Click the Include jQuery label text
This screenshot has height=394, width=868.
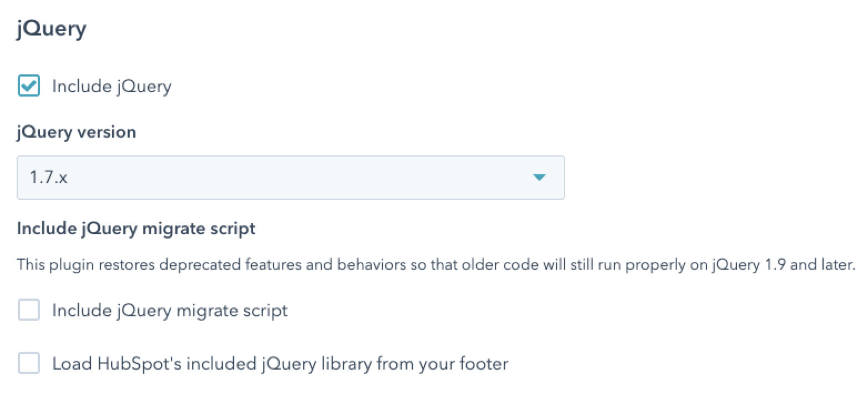[x=110, y=86]
